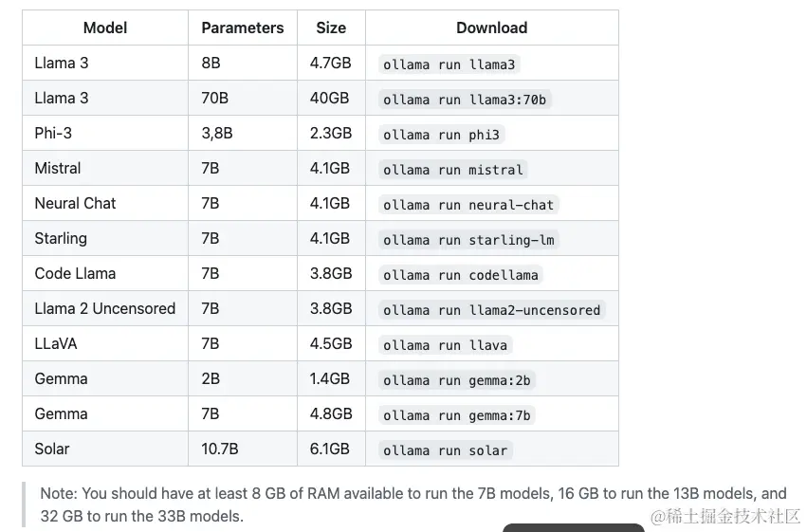The height and width of the screenshot is (532, 807).
Task: Click the RAM requirements note text
Action: pos(413,504)
